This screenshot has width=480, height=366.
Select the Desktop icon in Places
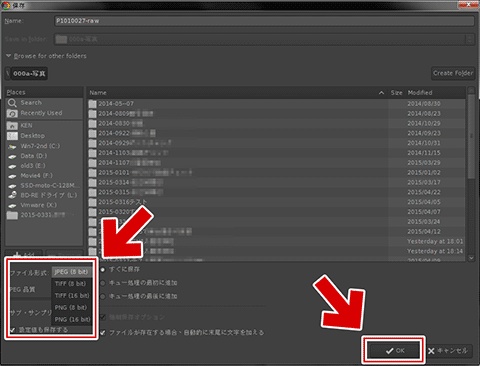12,136
